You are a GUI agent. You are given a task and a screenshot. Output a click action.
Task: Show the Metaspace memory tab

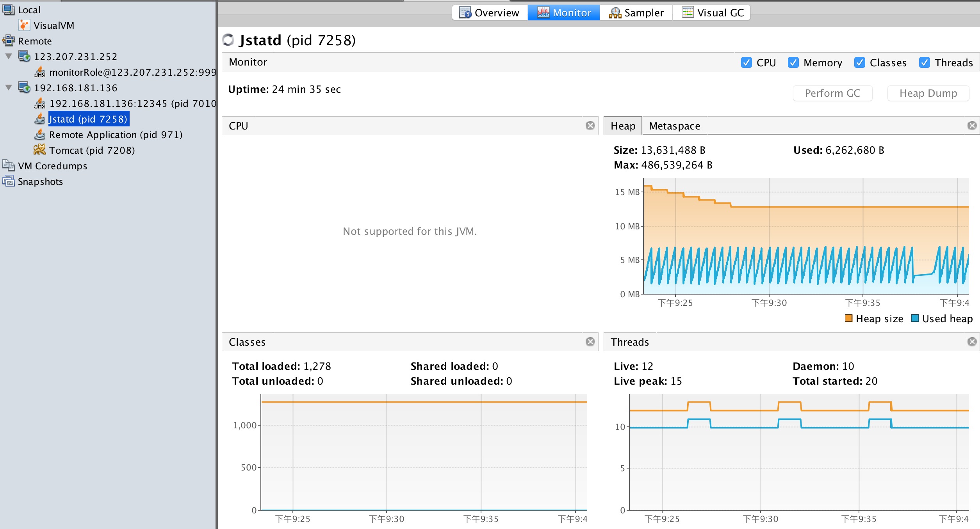coord(674,126)
